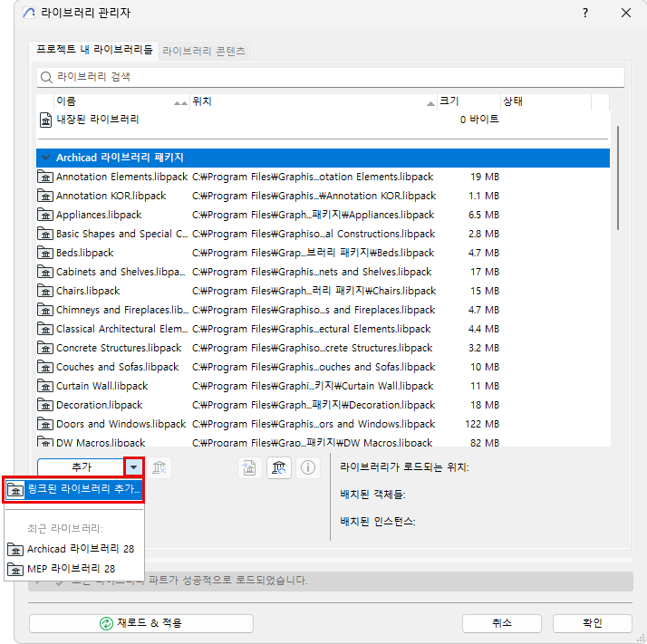Viewport: 647px width, 644px height.
Task: Click the MEP 라이브러리 28 library icon
Action: click(15, 570)
